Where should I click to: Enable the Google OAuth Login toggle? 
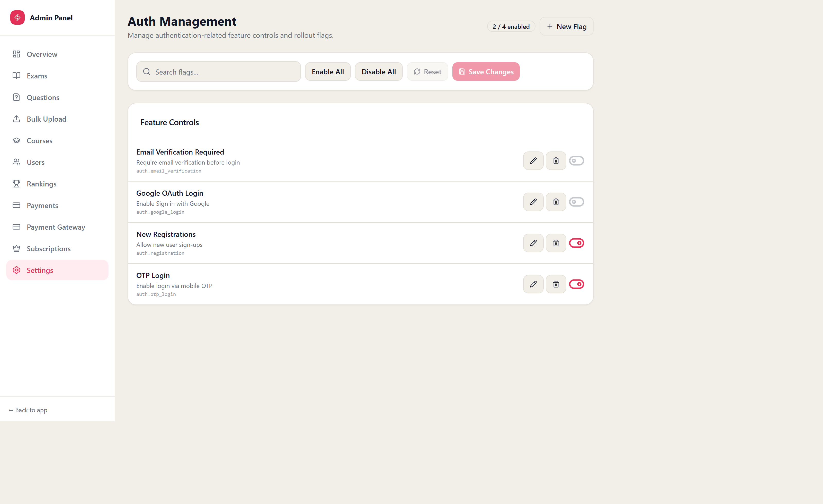pyautogui.click(x=577, y=202)
